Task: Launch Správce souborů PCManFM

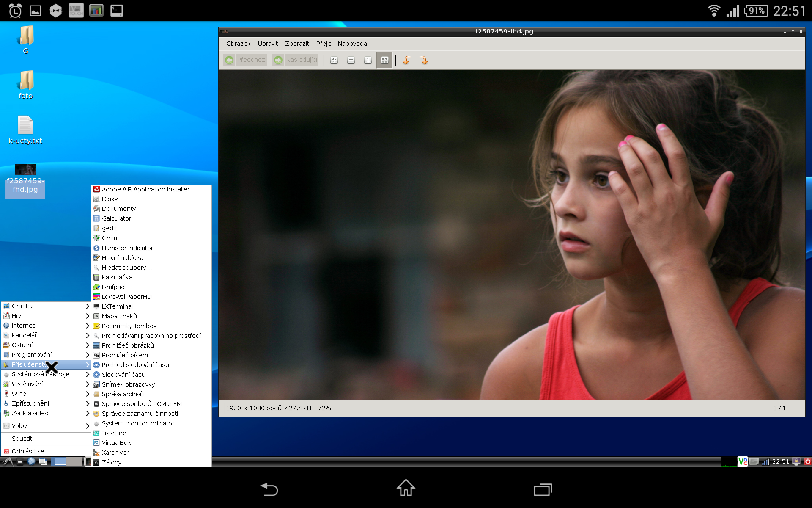Action: (151, 404)
